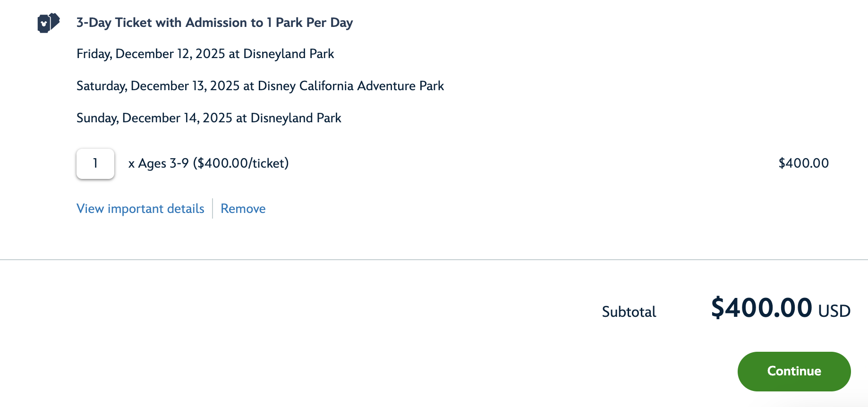This screenshot has width=868, height=407.
Task: Select the Friday, December 12 reservation line
Action: pyautogui.click(x=205, y=54)
